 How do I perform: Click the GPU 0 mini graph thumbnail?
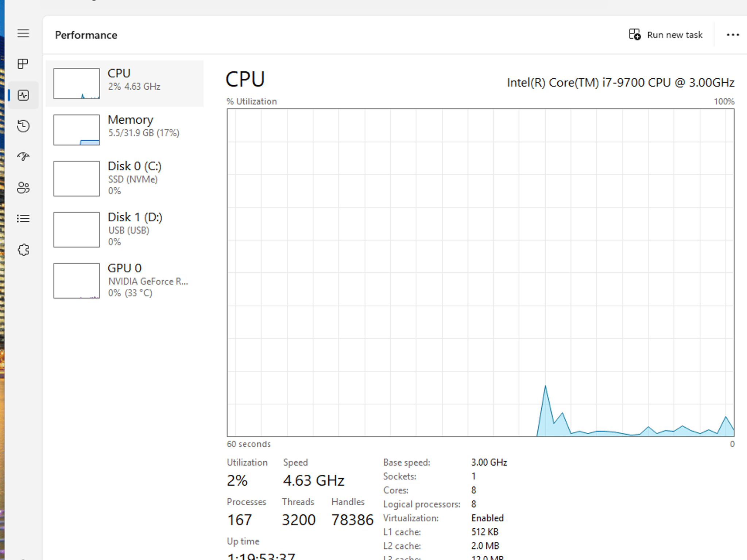[77, 280]
